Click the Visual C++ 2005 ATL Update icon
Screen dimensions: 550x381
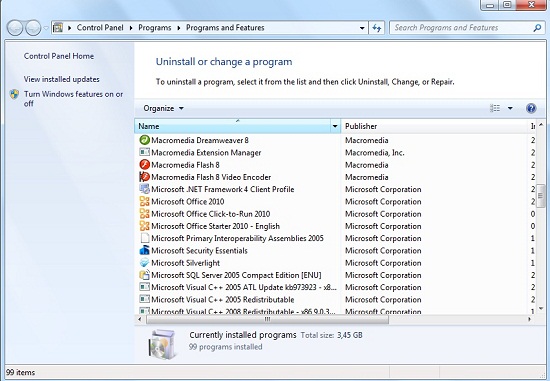coord(145,287)
